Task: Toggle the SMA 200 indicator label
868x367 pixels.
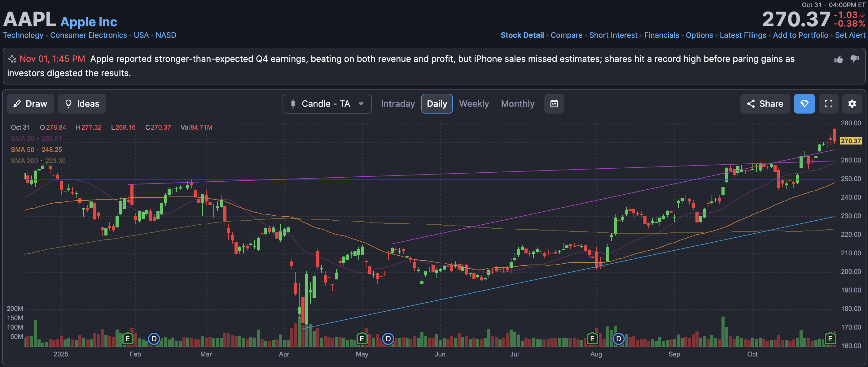Action: tap(24, 161)
